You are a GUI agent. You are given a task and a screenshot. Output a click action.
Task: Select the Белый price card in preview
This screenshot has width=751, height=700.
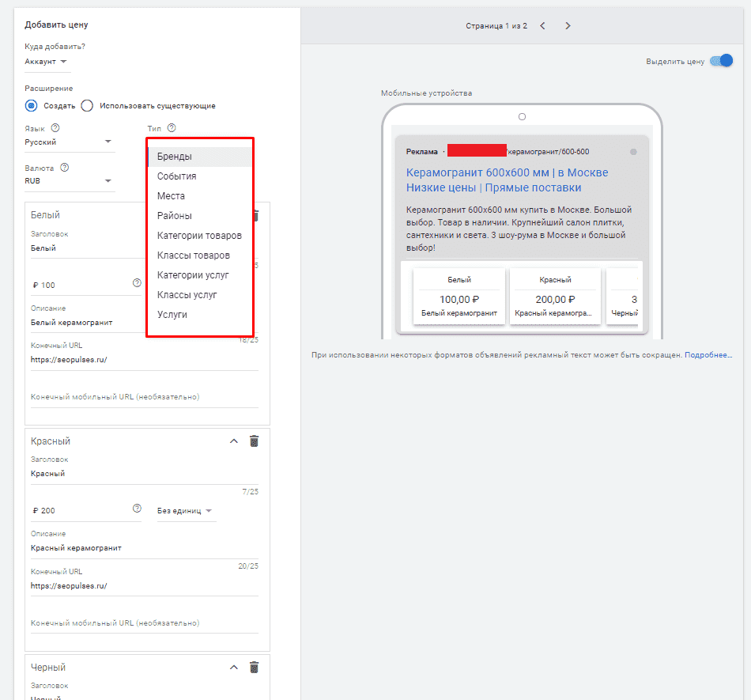point(459,297)
